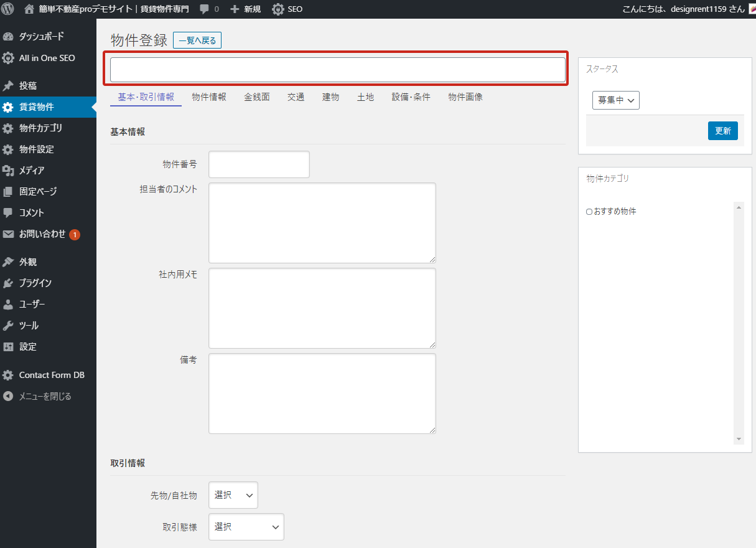Click the 物件カテゴリ list scrollbar down arrow

pyautogui.click(x=739, y=439)
